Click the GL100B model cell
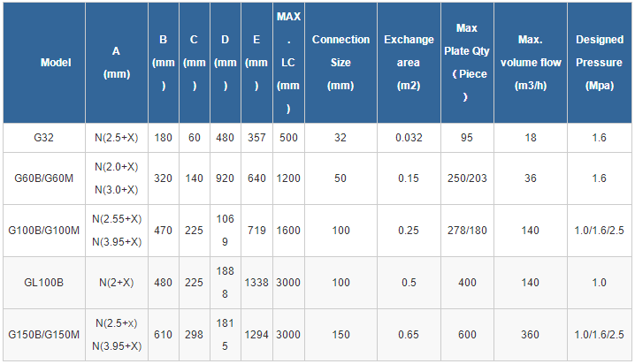The width and height of the screenshot is (635, 364). point(44,283)
